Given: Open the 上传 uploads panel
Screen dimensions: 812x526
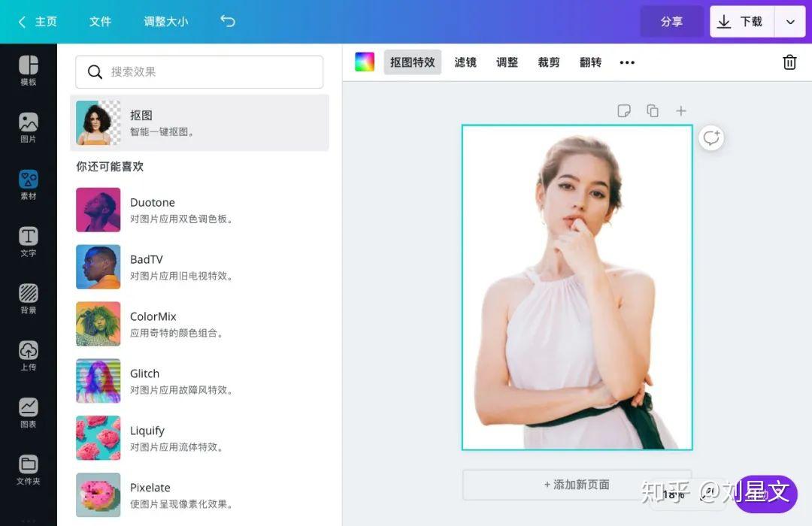Looking at the screenshot, I should pyautogui.click(x=28, y=355).
